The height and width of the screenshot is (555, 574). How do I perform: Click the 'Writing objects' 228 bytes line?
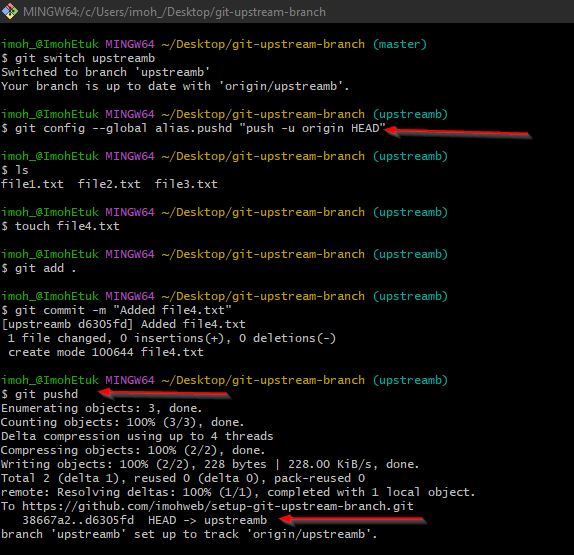(210, 464)
